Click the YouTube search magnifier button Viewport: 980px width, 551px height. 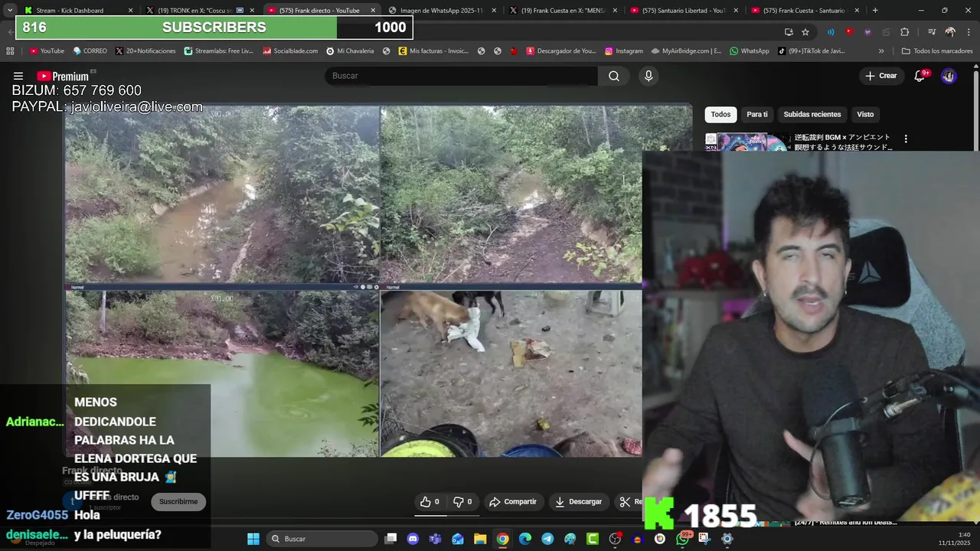point(614,76)
